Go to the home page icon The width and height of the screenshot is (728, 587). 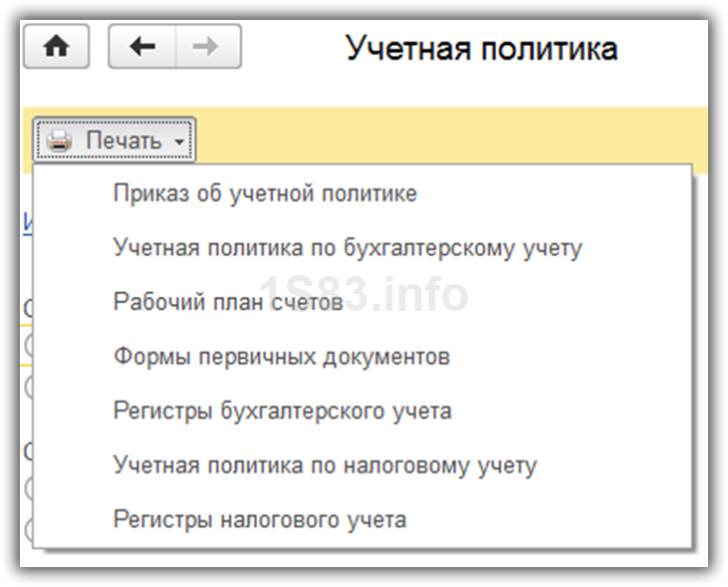56,47
